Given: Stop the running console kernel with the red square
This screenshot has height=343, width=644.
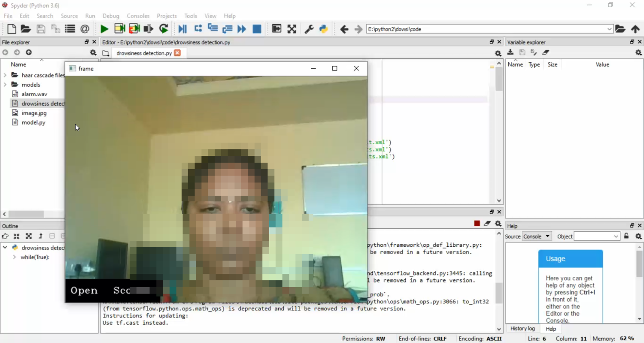Looking at the screenshot, I should click(x=477, y=224).
